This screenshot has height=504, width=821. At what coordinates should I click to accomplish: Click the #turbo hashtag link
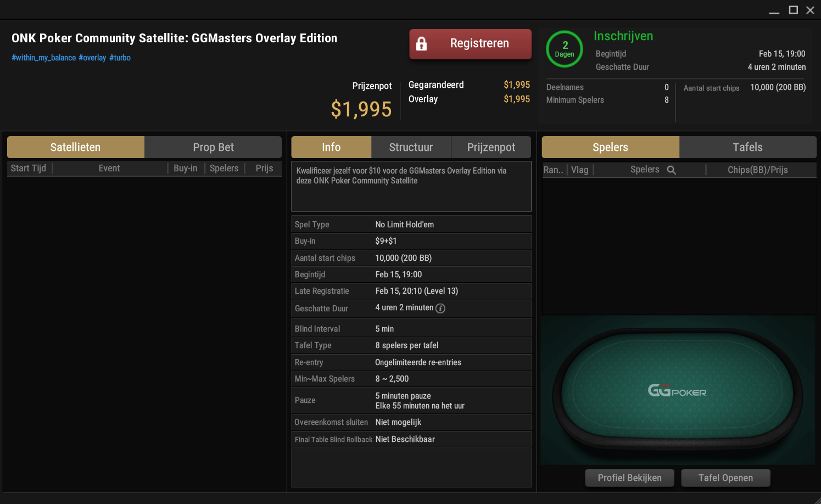(x=120, y=58)
